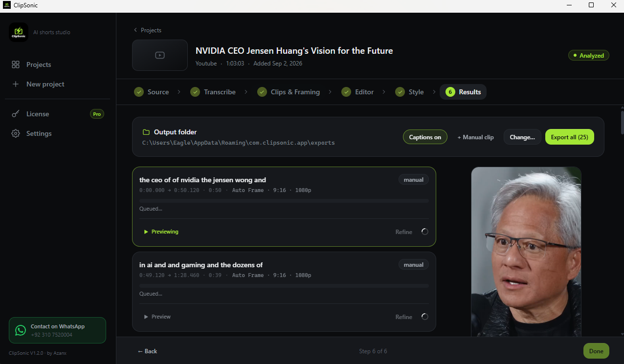The image size is (624, 364).
Task: Click the Clips & Framing checkmark icon
Action: (x=262, y=92)
